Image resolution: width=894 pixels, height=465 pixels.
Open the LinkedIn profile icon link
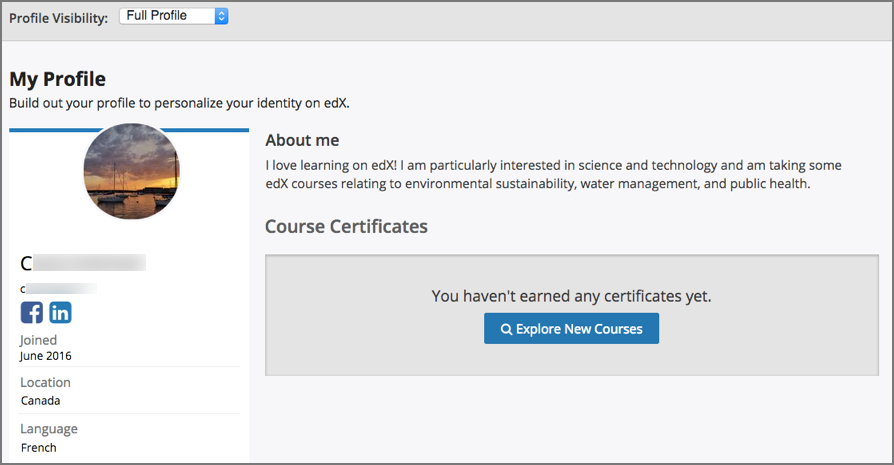60,313
